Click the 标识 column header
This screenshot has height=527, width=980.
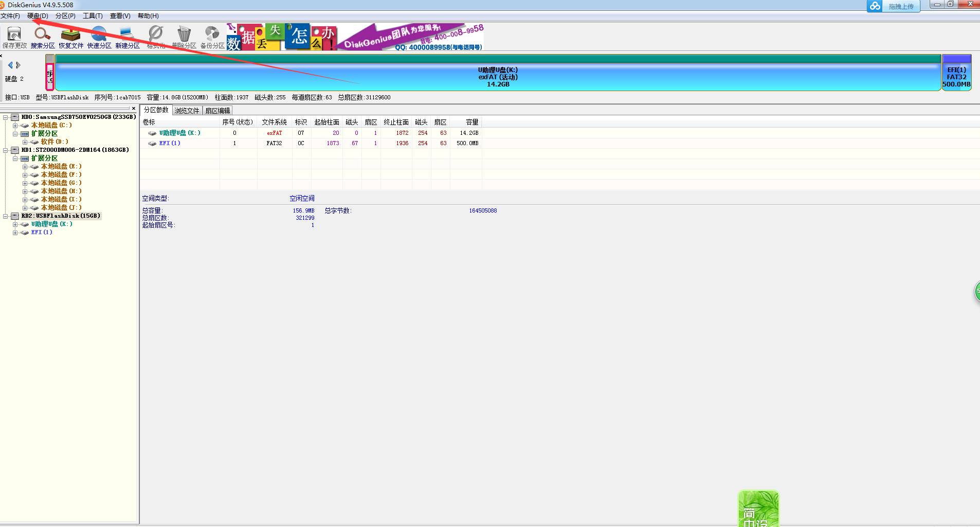(301, 122)
